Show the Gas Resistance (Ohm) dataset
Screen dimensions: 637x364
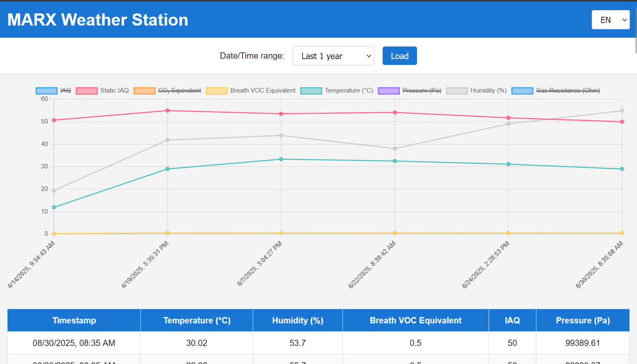pyautogui.click(x=556, y=90)
